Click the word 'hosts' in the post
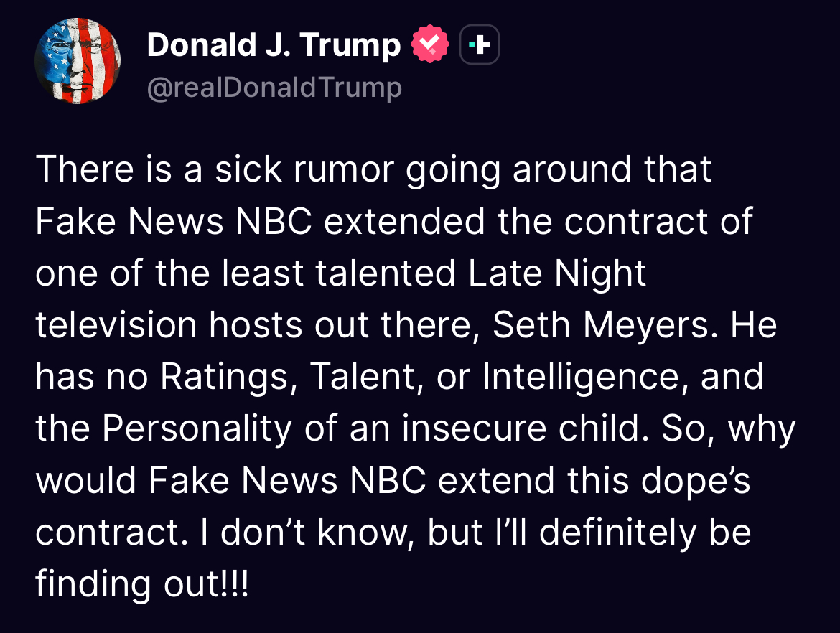This screenshot has width=840, height=633. (x=256, y=327)
